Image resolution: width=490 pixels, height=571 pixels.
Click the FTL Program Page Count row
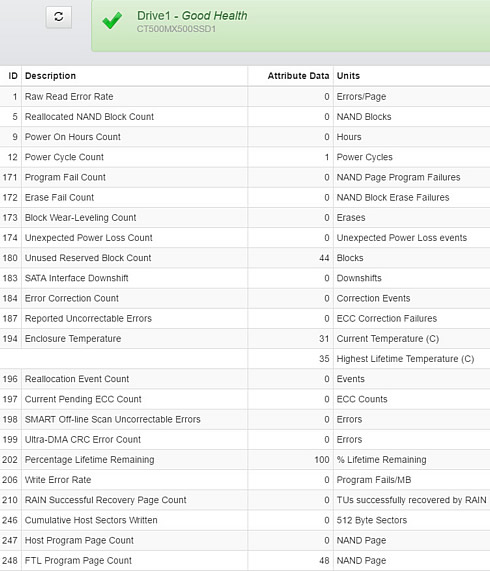245,560
